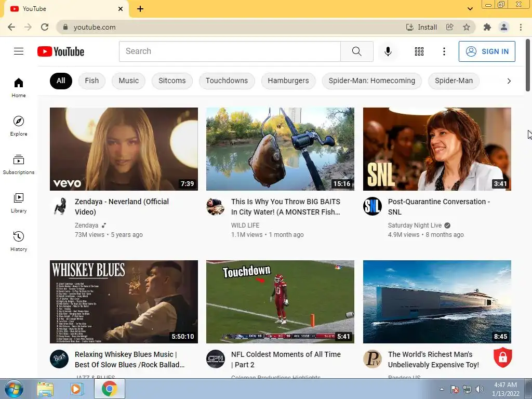Click the SNL channel avatar
The width and height of the screenshot is (532, 399).
click(372, 206)
